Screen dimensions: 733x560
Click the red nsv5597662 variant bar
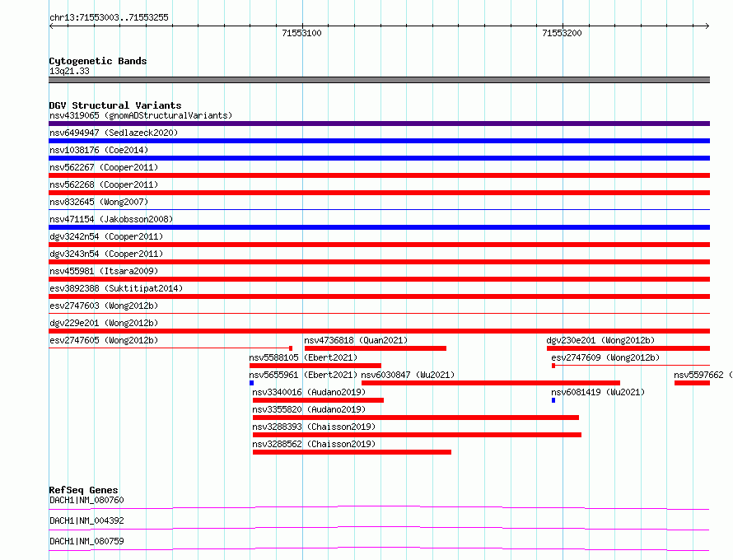click(x=693, y=383)
